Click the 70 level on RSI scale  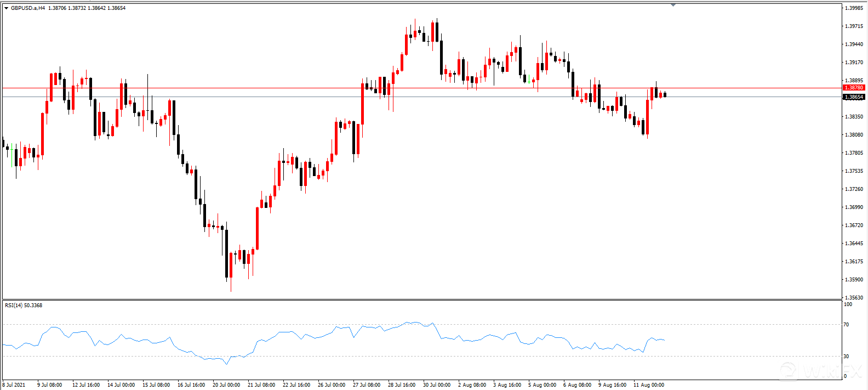846,325
